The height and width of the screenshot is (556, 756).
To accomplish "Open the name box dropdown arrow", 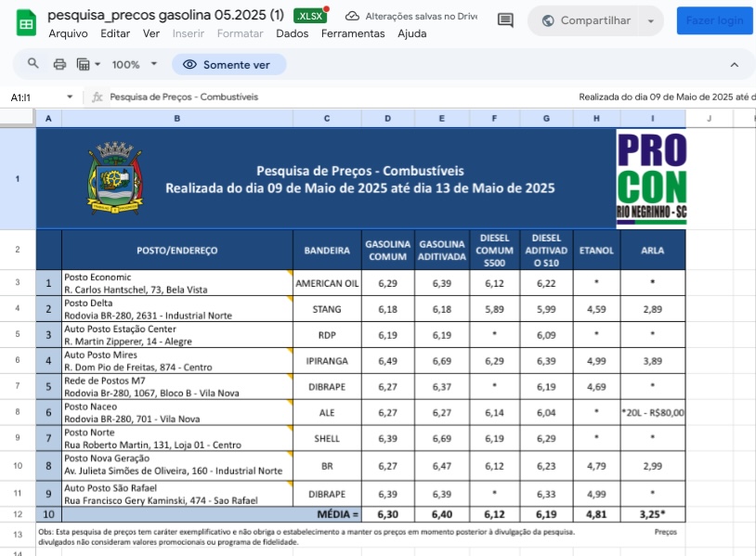I will [70, 97].
